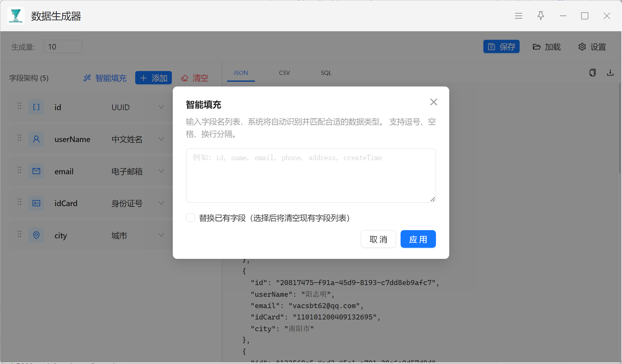Click the pin window icon
The image size is (622, 364).
point(540,16)
